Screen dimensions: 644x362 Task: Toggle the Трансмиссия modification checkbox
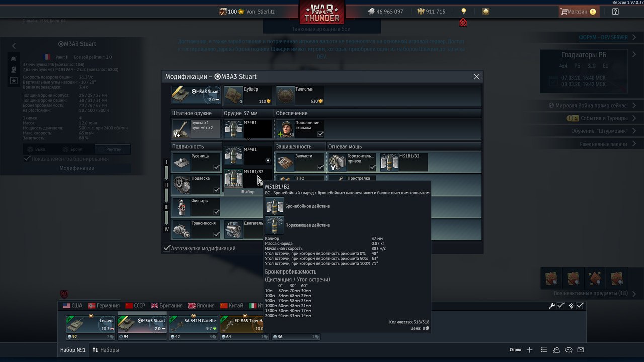click(216, 235)
